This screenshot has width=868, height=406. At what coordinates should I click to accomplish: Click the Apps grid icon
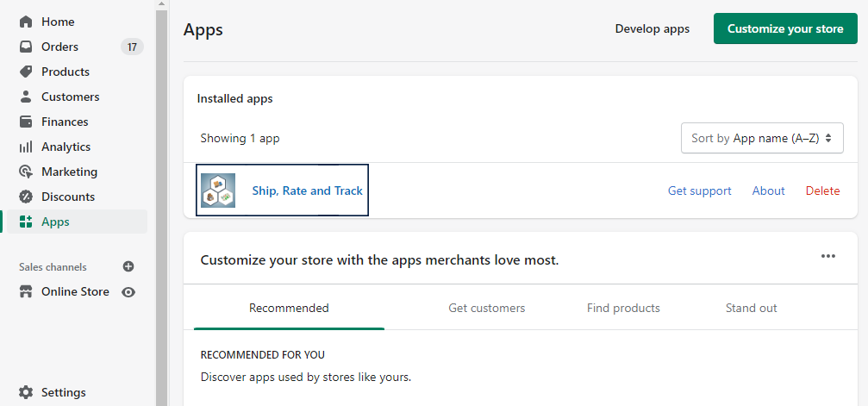(26, 222)
